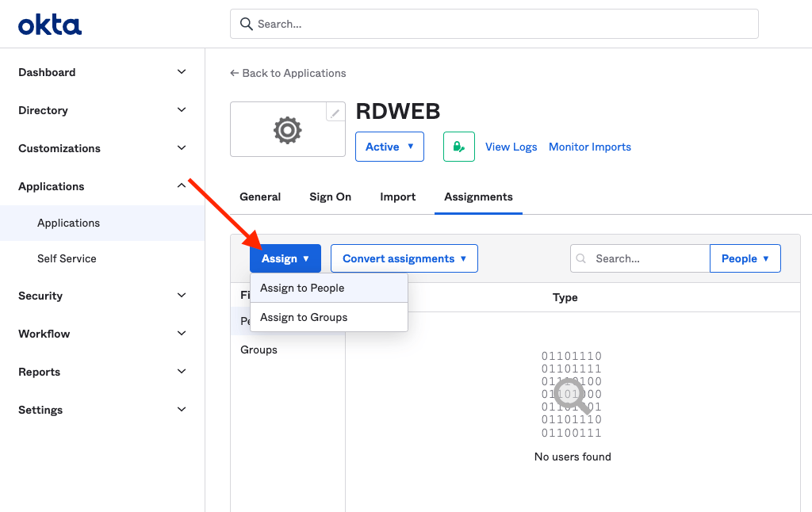Click the gear application logo image
This screenshot has height=512, width=812.
tap(287, 130)
